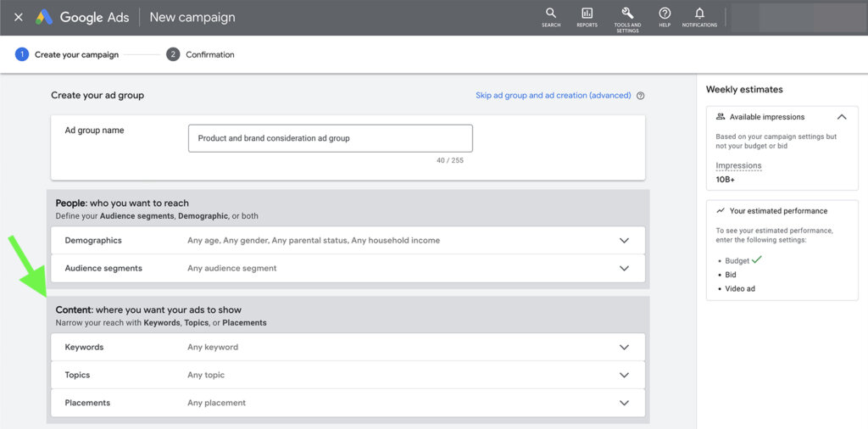
Task: Open the Help question mark icon
Action: pos(665,17)
